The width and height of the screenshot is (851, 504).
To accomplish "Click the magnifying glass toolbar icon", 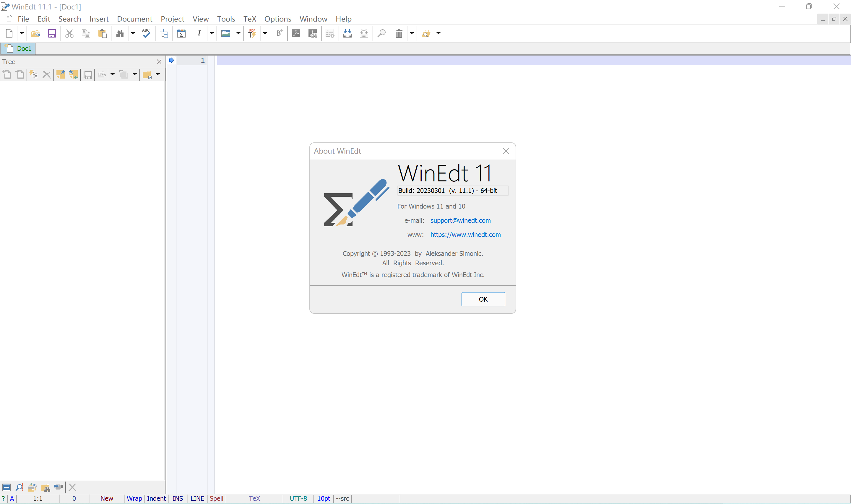I will point(382,33).
